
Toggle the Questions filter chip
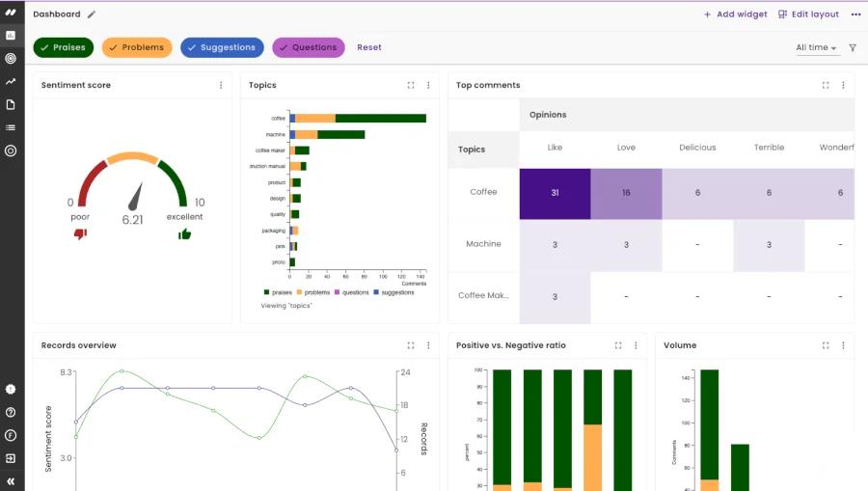pos(309,47)
